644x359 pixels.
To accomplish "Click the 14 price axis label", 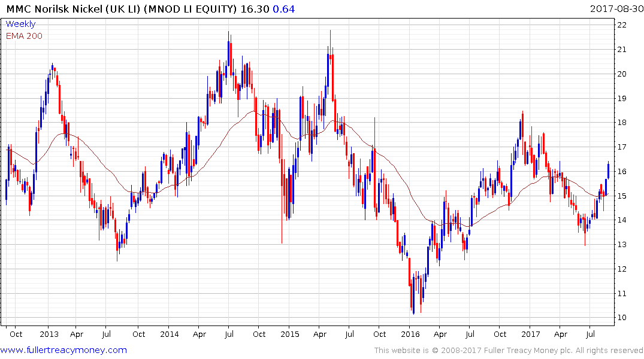I will click(x=622, y=220).
